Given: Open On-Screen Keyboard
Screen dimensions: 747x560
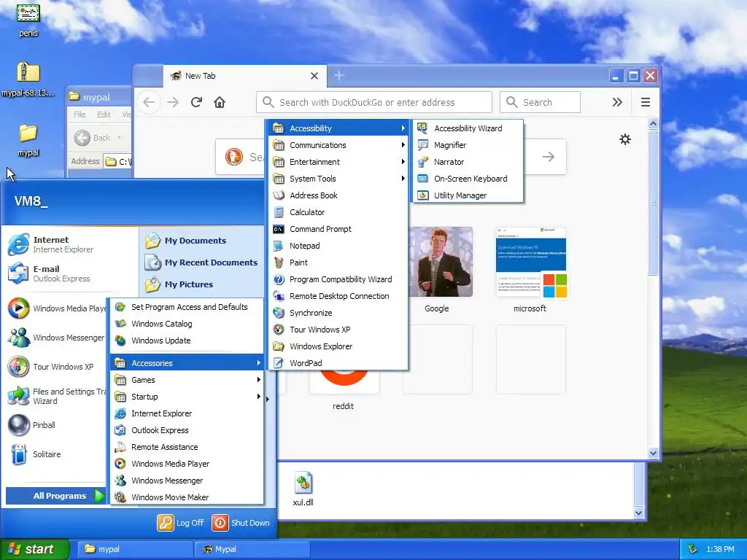Looking at the screenshot, I should (x=468, y=179).
